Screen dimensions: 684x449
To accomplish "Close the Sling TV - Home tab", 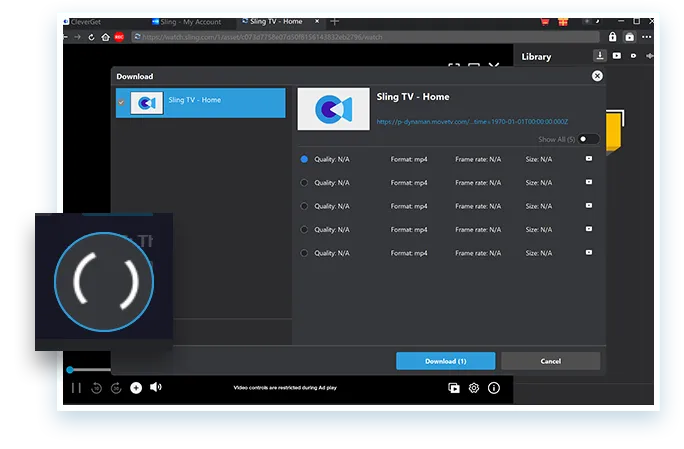I will click(x=317, y=21).
